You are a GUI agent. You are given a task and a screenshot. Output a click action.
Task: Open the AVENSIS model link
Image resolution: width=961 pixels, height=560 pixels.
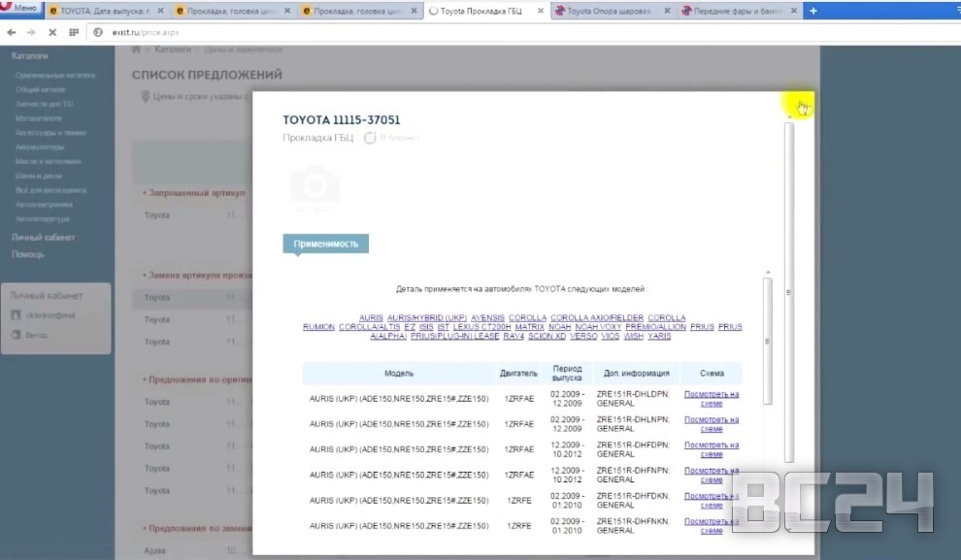(487, 317)
